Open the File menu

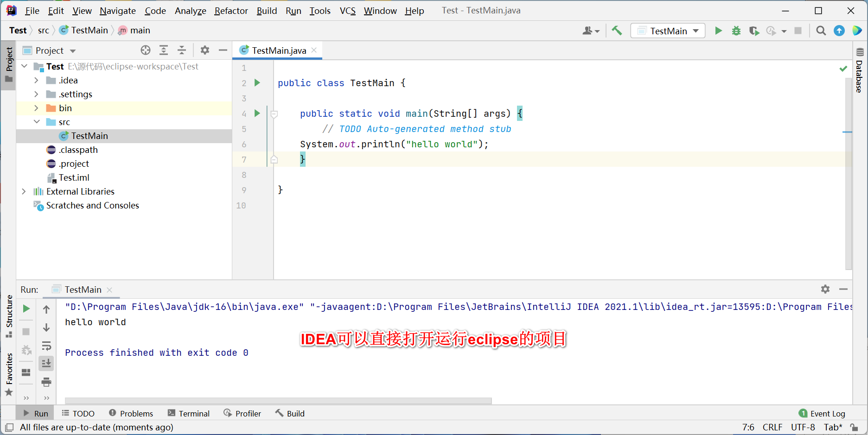[x=32, y=11]
